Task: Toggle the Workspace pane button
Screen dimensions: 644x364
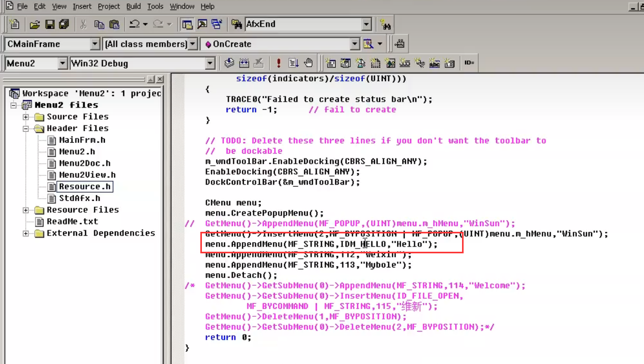Action: pos(187,24)
